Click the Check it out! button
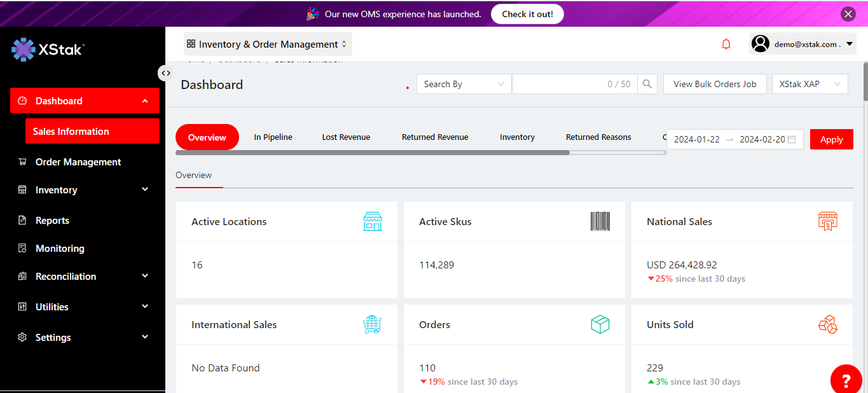 click(527, 14)
